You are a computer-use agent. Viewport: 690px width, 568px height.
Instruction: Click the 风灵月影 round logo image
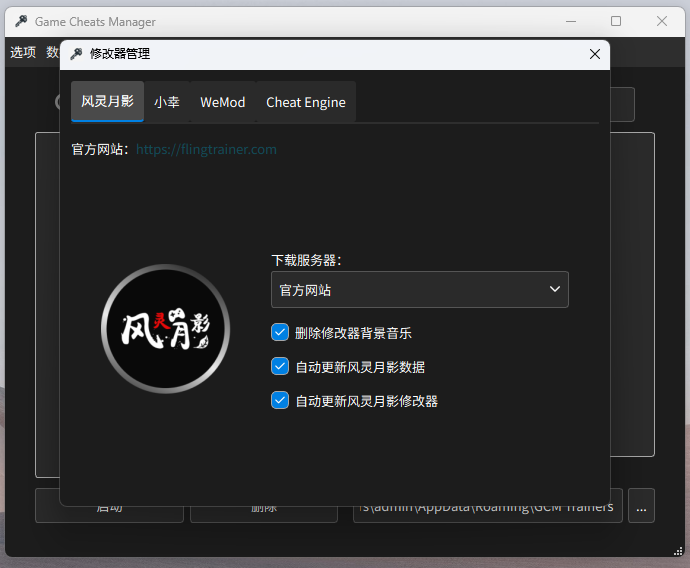click(165, 328)
